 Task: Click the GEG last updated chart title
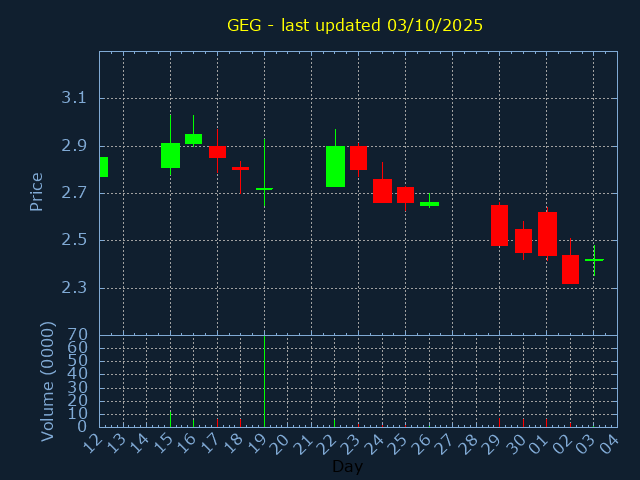point(354,25)
